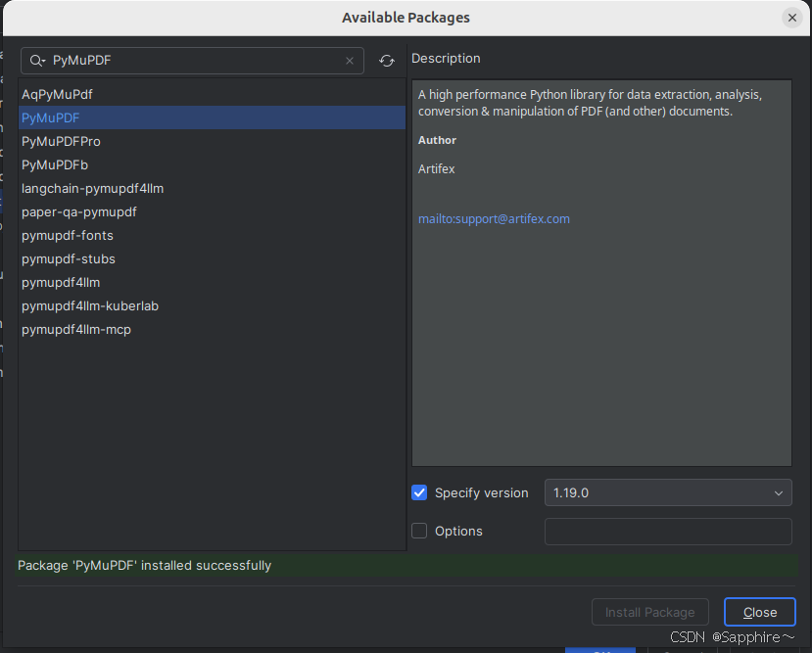812x653 pixels.
Task: Click the Close button
Action: (760, 612)
